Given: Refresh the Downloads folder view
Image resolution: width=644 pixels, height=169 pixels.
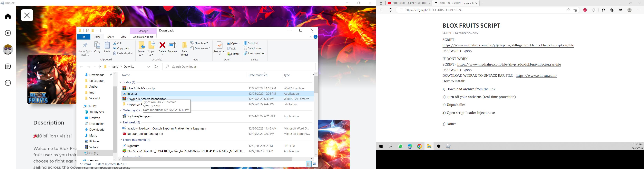Looking at the screenshot, I should click(156, 67).
